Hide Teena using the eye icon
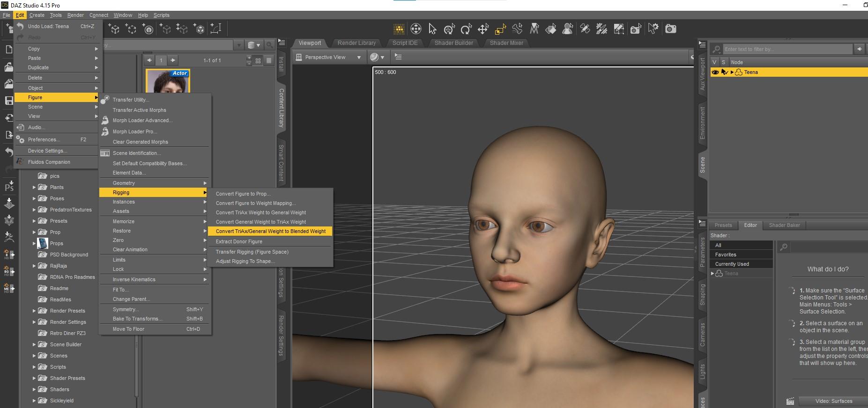868x408 pixels. tap(715, 72)
